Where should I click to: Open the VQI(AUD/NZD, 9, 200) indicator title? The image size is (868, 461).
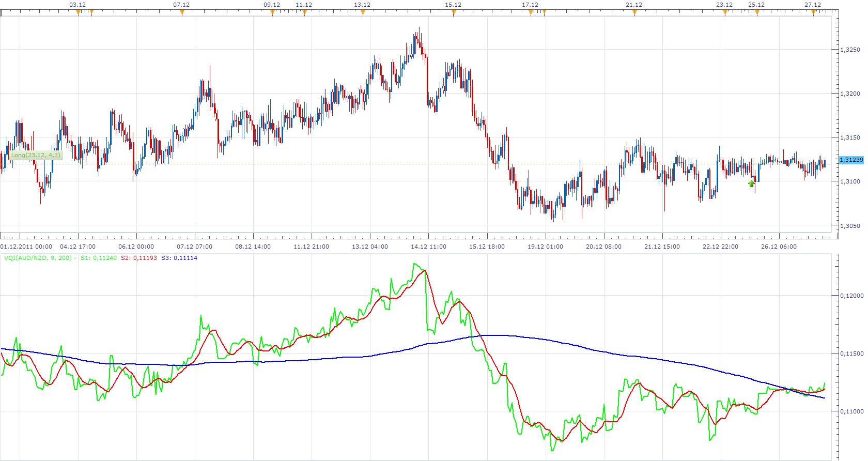[38, 258]
